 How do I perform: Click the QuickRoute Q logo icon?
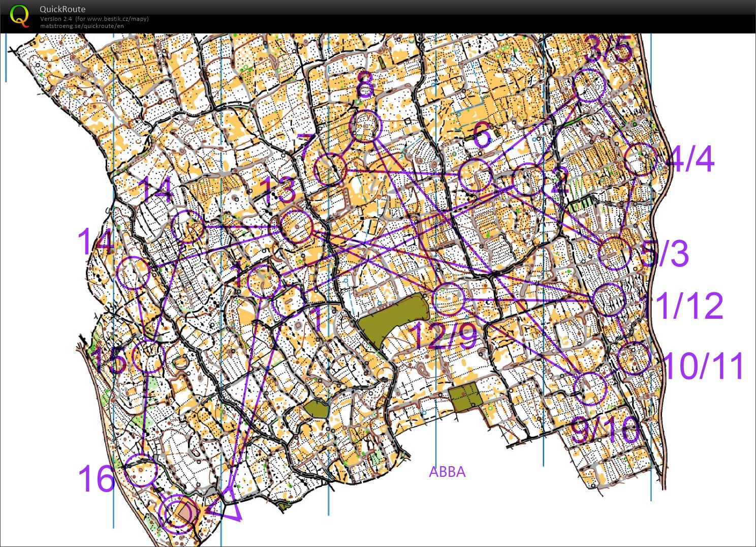coord(19,16)
